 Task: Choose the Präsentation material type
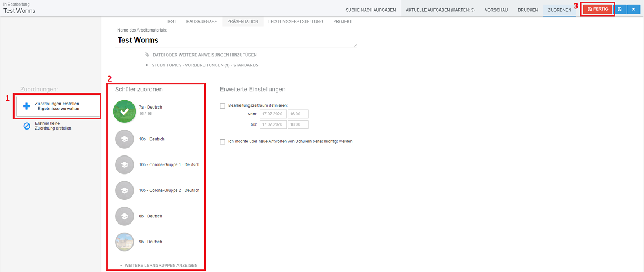click(243, 21)
